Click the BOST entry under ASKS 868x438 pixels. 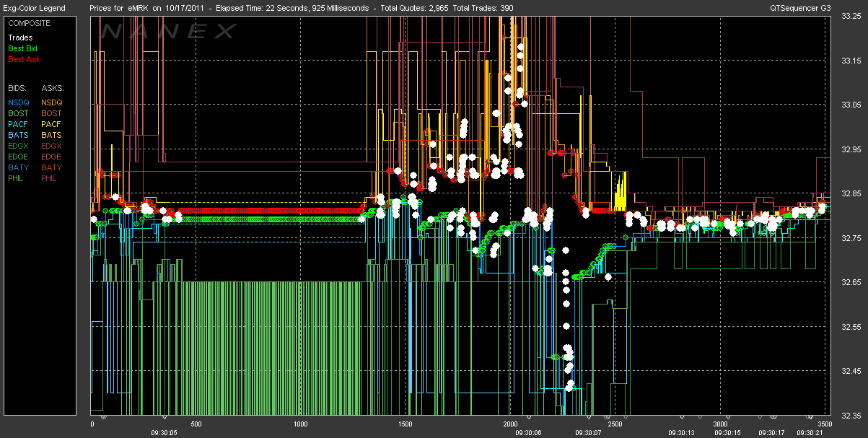(51, 113)
